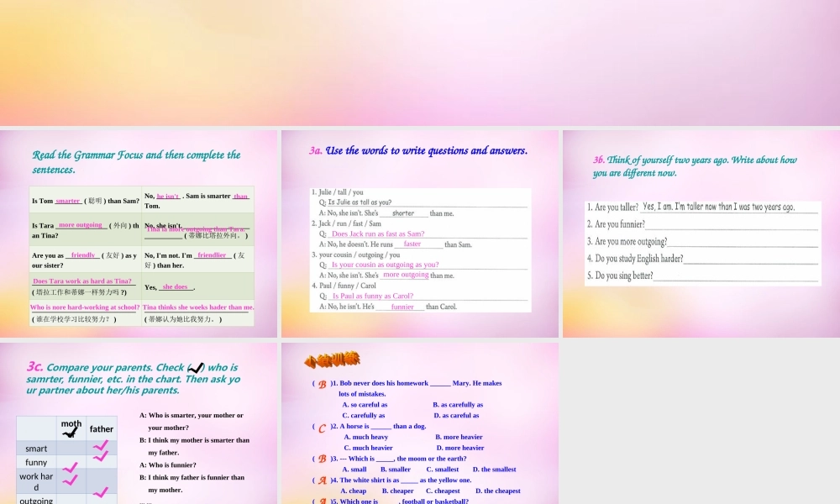
Task: Click the filled answer 'more outgoing' in 3a
Action: tap(406, 275)
